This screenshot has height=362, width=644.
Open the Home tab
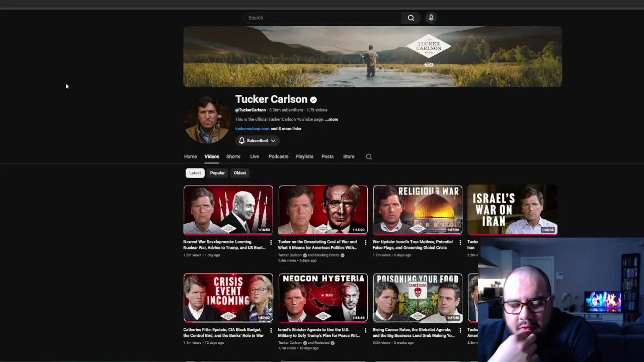pyautogui.click(x=190, y=156)
